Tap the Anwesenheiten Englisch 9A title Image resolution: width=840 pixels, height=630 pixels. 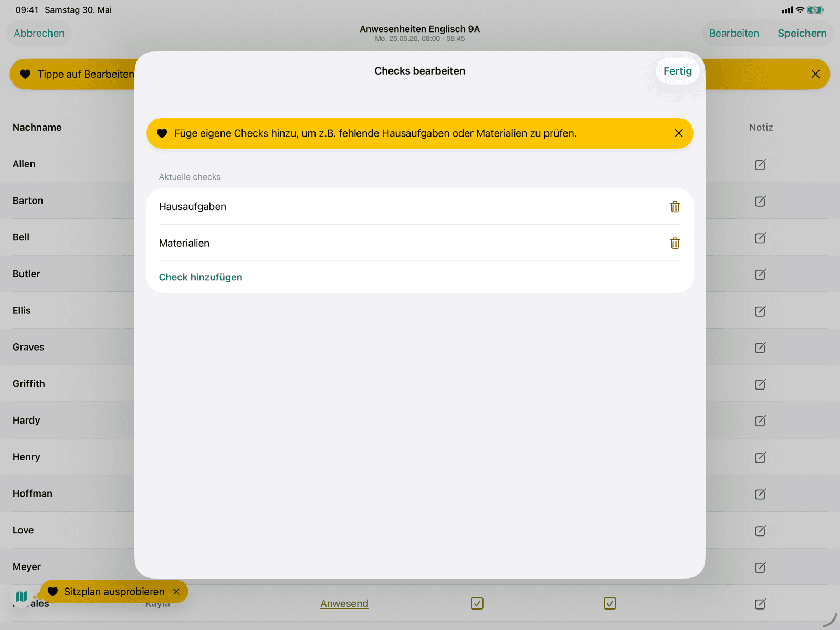[419, 29]
